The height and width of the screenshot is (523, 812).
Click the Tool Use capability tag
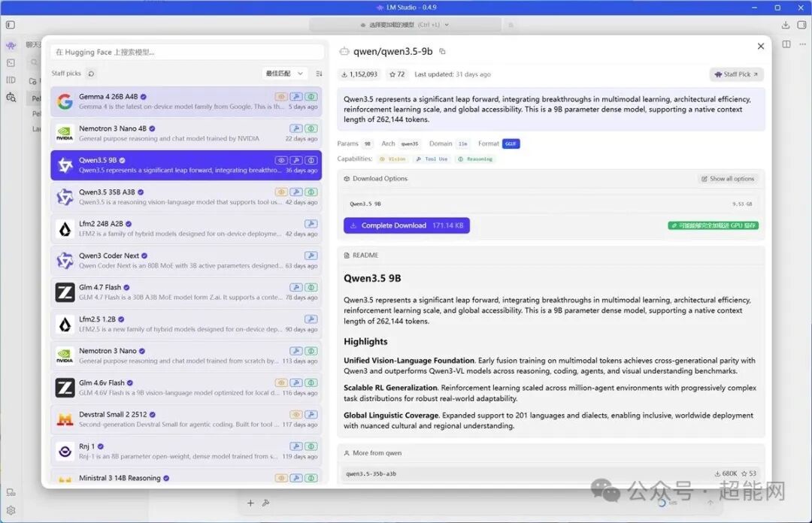pyautogui.click(x=432, y=159)
